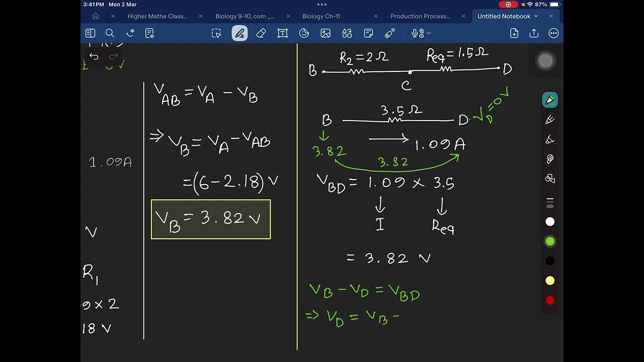
Task: Switch to Production Process tab
Action: (420, 16)
